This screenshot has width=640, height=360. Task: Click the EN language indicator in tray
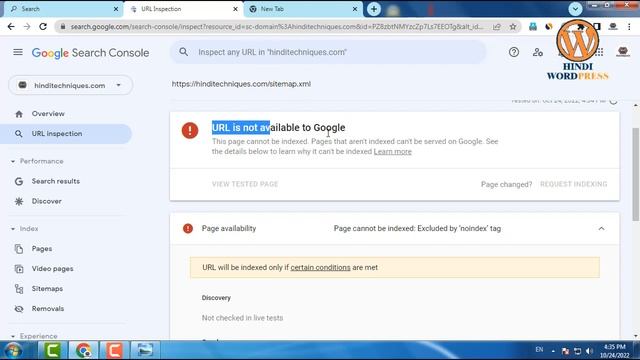[x=539, y=350]
